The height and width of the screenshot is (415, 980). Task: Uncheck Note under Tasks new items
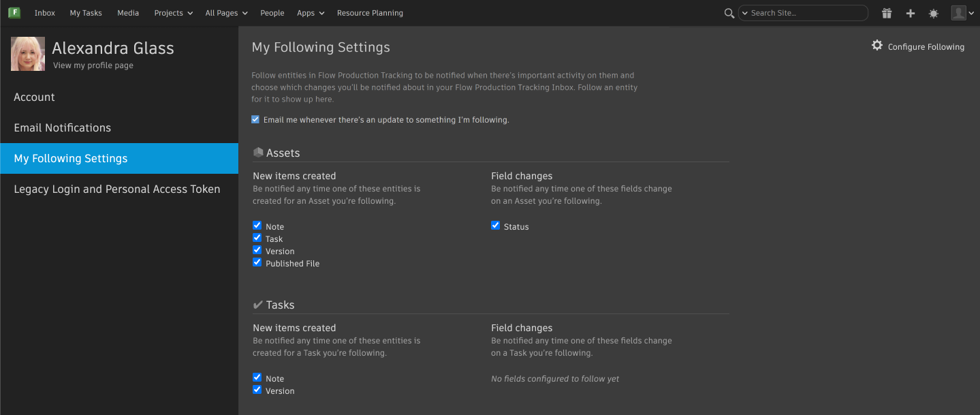(x=257, y=378)
